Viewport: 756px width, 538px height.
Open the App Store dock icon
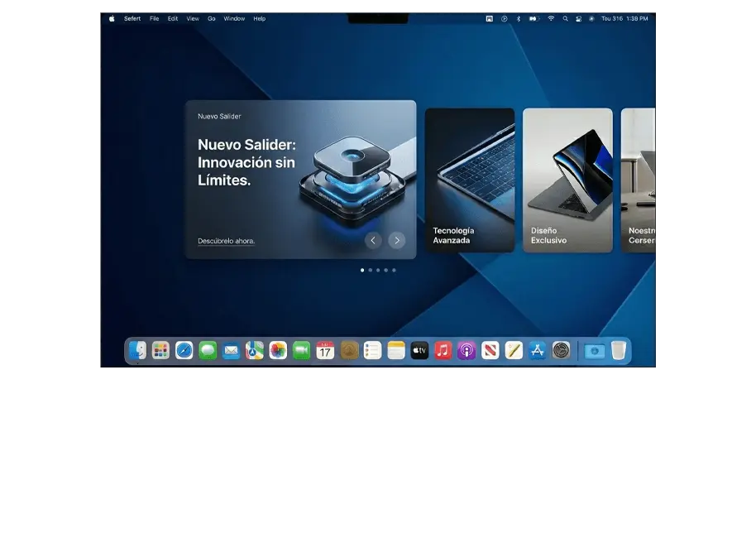pos(538,351)
